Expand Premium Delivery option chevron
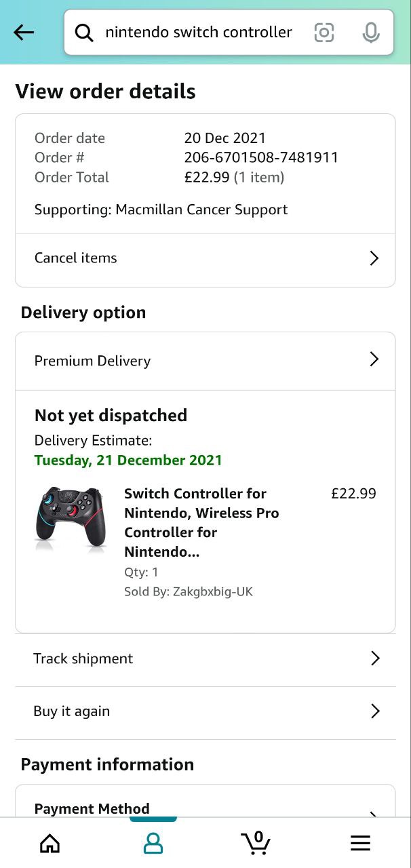This screenshot has height=868, width=411. click(374, 359)
